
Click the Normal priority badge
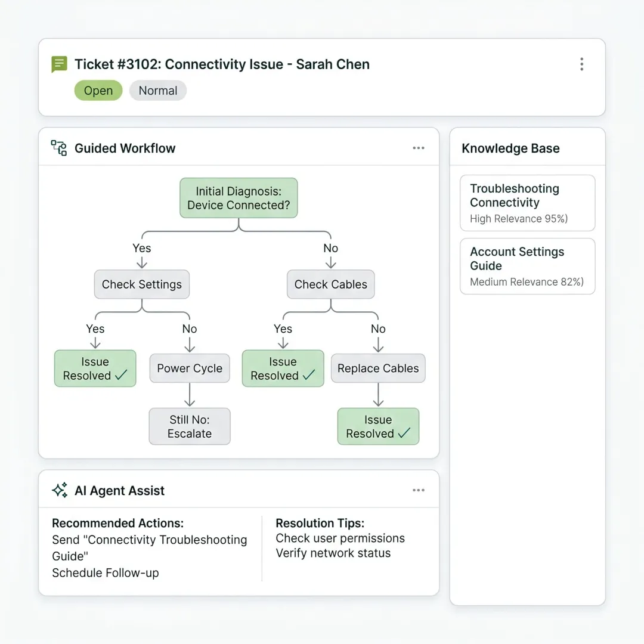click(x=157, y=91)
